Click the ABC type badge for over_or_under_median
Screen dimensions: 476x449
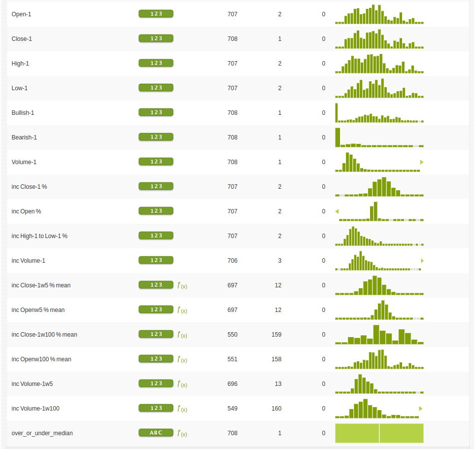coord(156,433)
